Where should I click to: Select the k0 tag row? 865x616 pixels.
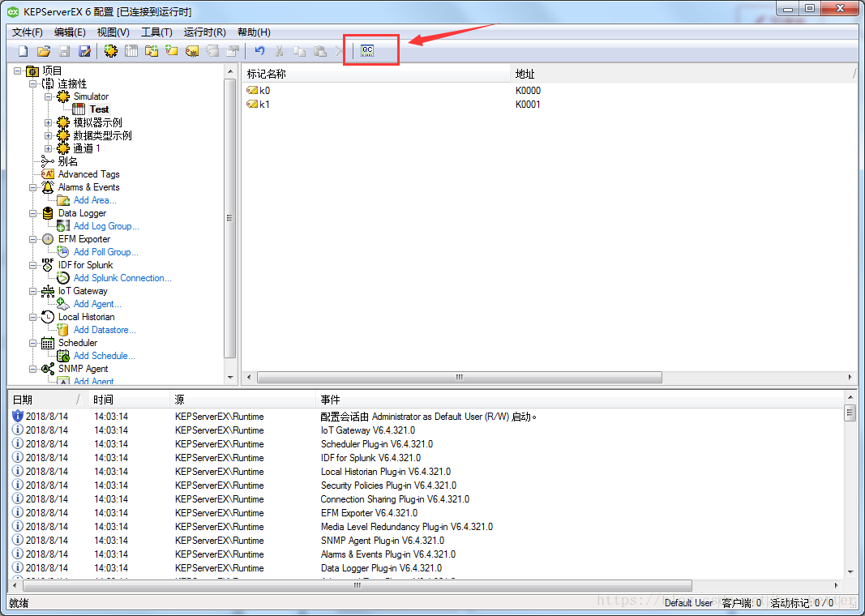click(x=548, y=91)
